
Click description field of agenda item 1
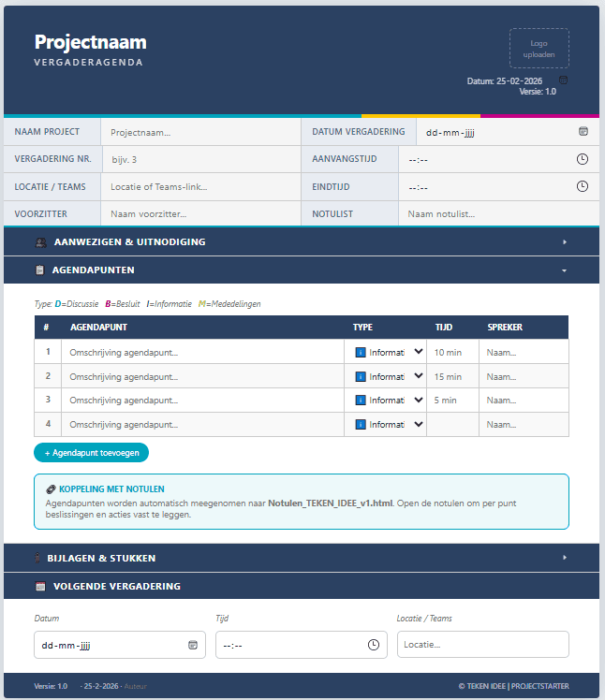point(202,352)
